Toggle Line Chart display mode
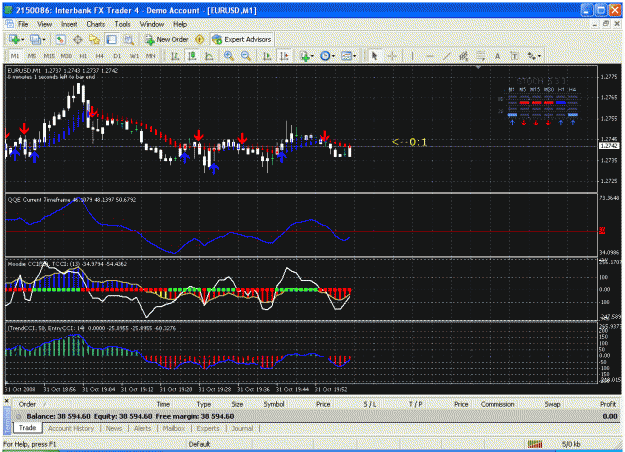Screen dimensions: 625x452 [x=209, y=56]
